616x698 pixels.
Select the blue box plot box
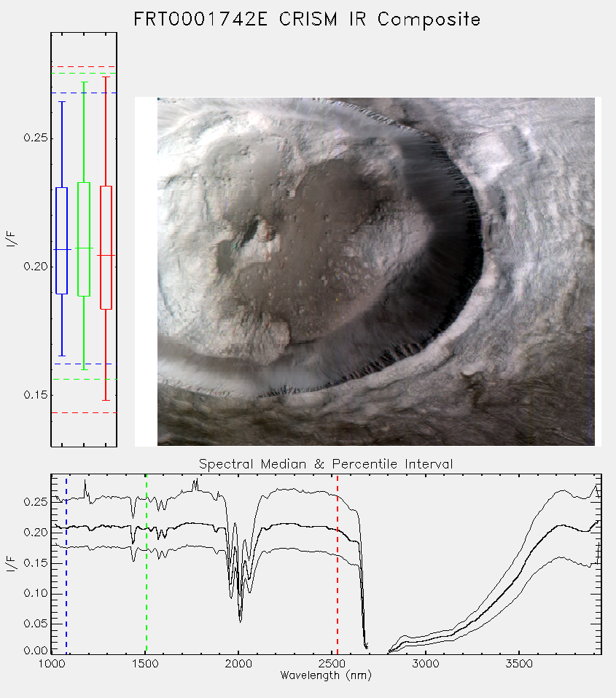click(x=61, y=241)
